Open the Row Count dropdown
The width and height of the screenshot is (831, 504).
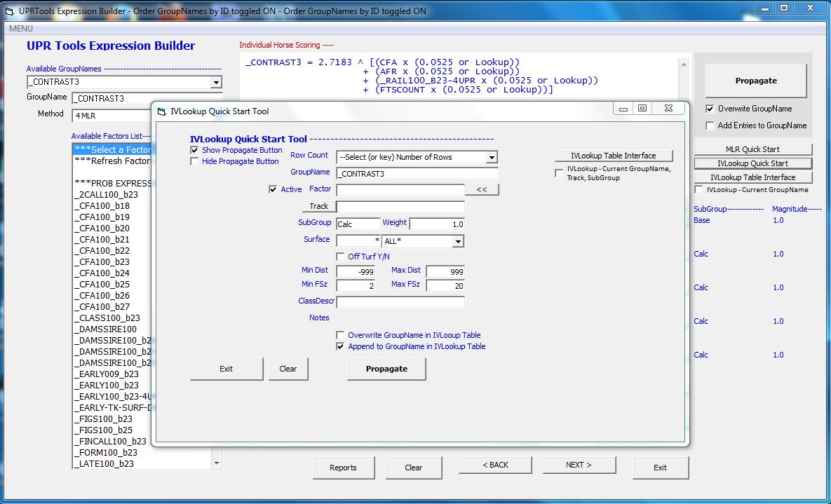(492, 158)
